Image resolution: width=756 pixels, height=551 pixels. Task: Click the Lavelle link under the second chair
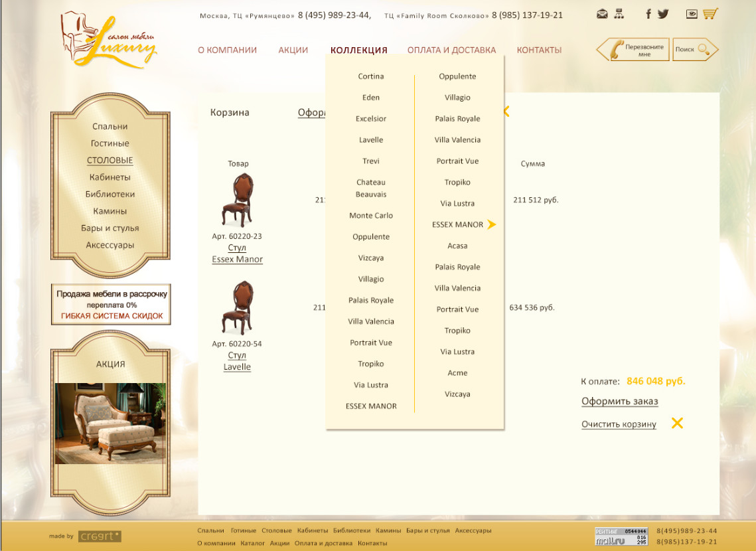237,367
